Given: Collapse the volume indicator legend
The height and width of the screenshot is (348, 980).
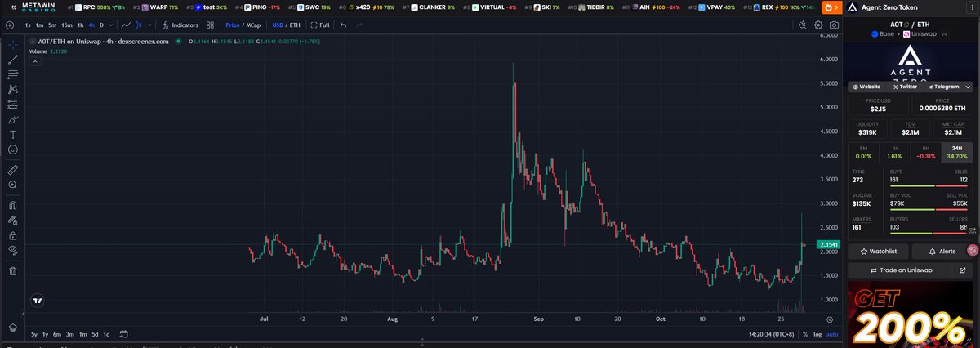Looking at the screenshot, I should tap(33, 60).
